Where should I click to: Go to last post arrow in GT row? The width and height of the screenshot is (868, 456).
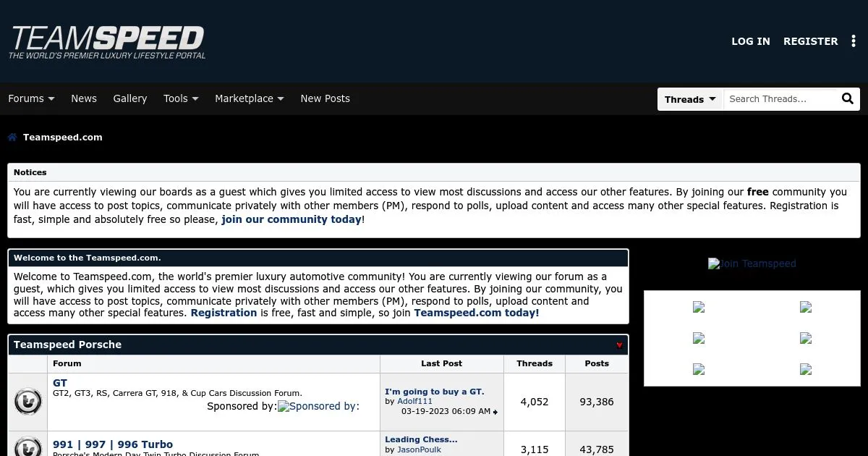click(495, 413)
